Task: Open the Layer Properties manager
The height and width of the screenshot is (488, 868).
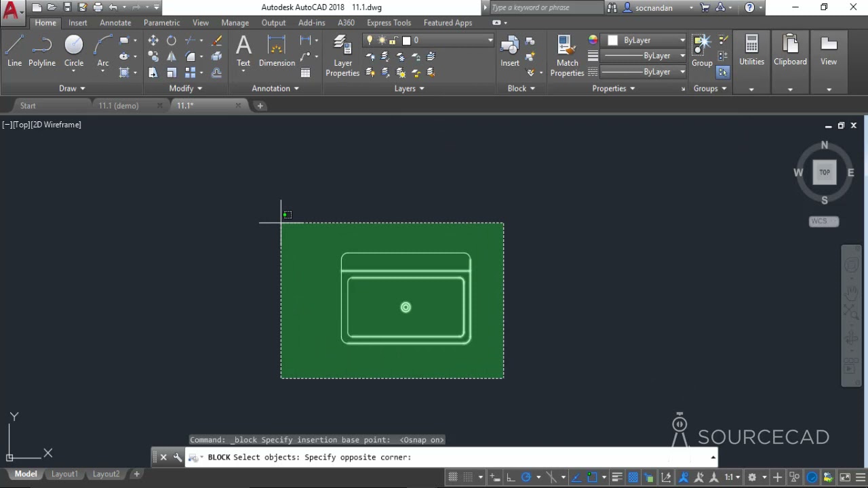Action: (x=342, y=56)
